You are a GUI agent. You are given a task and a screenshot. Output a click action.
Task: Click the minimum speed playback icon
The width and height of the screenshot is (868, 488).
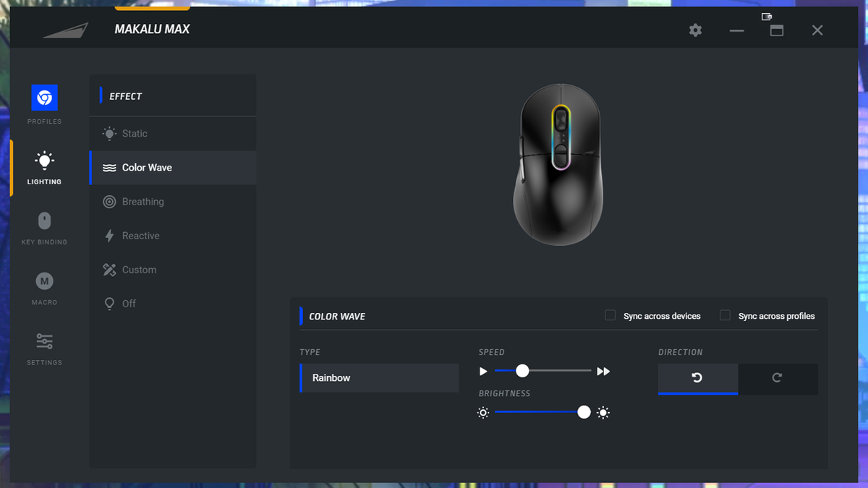pos(483,371)
